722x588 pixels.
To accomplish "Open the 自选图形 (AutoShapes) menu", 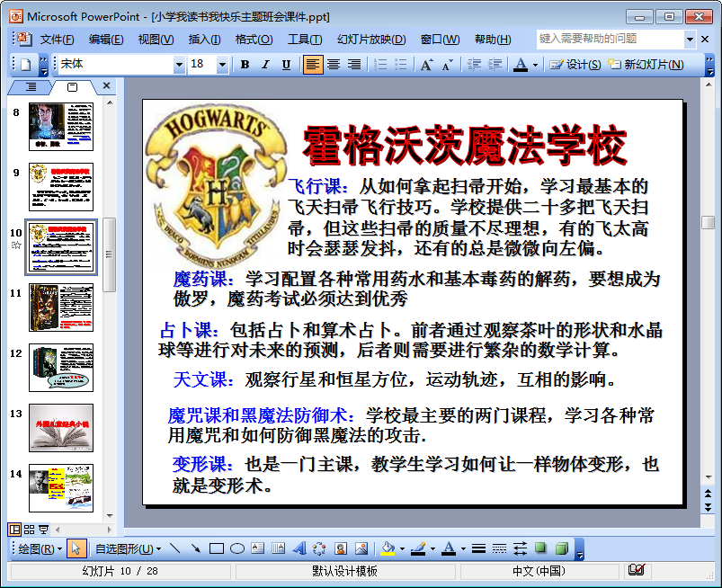I will tap(128, 548).
